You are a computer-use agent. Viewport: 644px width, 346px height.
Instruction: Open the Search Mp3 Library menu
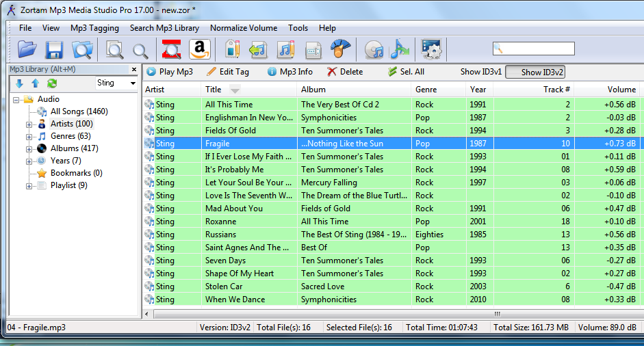click(x=165, y=28)
